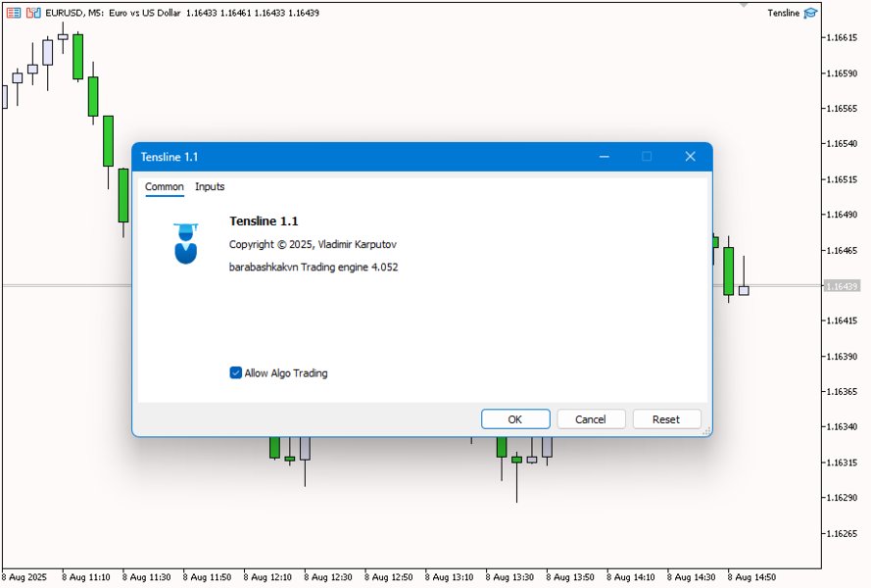The height and width of the screenshot is (588, 871).
Task: Uncheck the Allow Algo Trading checkbox
Action: (235, 373)
